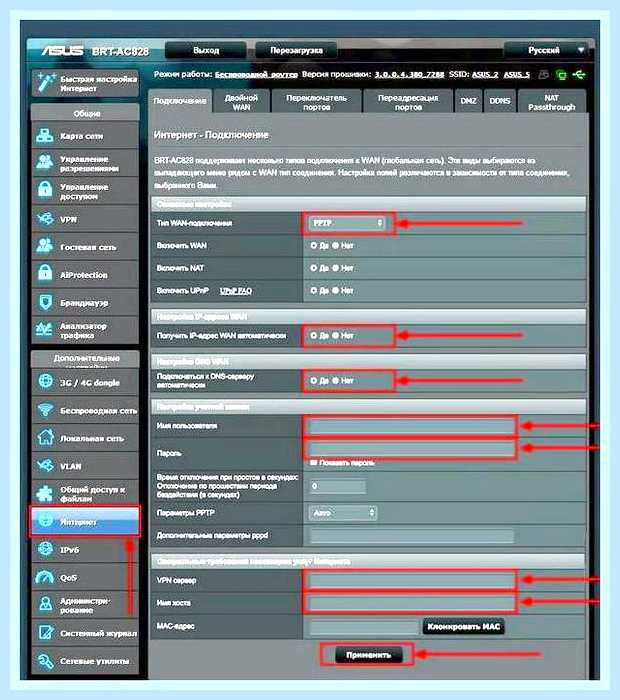The height and width of the screenshot is (700, 620).
Task: Open the WAN connection type PPTP dropdown
Action: (347, 223)
